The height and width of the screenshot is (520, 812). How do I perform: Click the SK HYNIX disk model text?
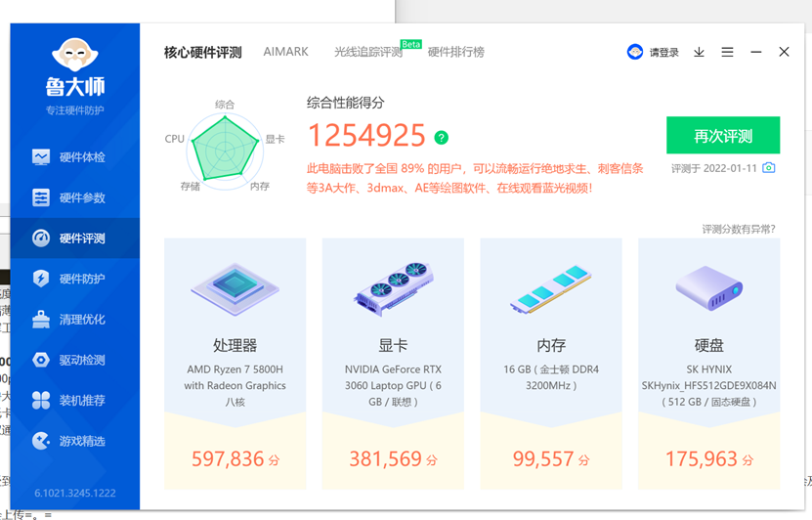tap(709, 385)
